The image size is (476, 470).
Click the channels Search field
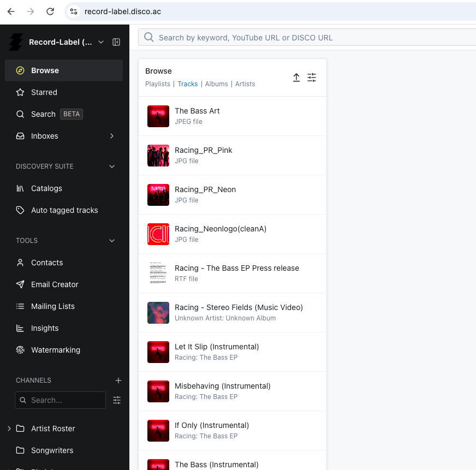click(x=60, y=400)
